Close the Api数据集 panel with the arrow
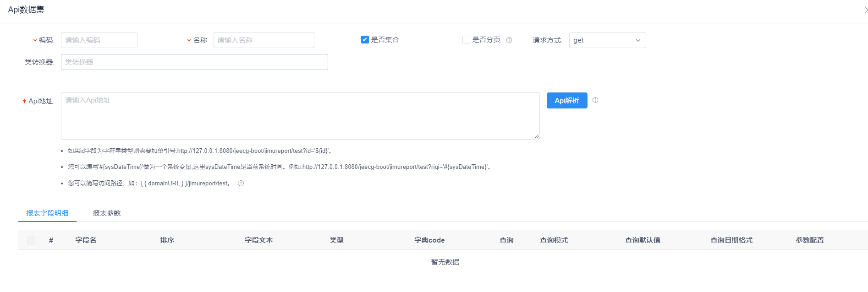Image resolution: width=868 pixels, height=292 pixels. pos(865,10)
